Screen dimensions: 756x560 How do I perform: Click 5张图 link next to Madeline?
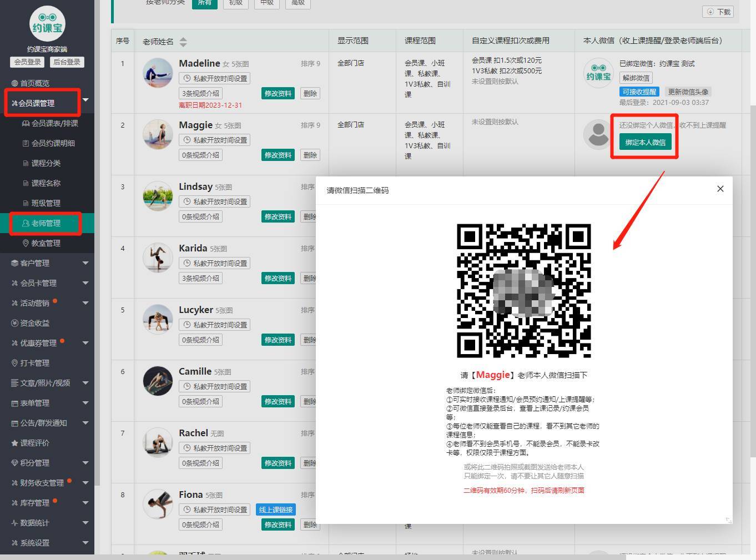pyautogui.click(x=240, y=64)
